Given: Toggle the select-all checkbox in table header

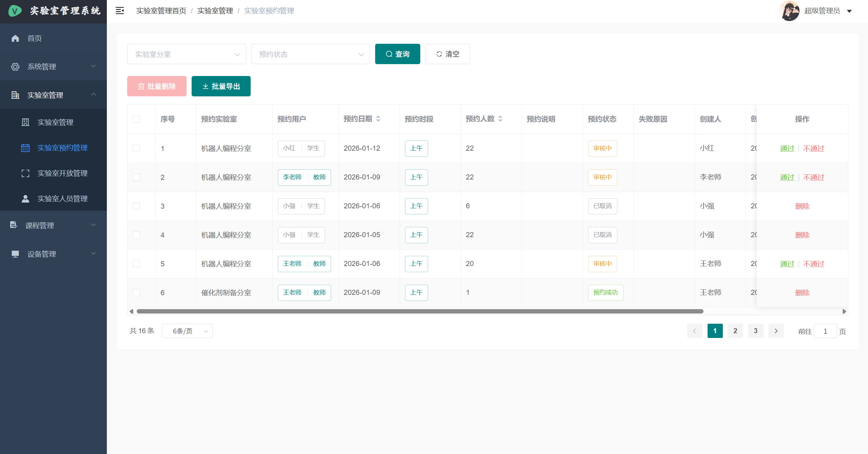Looking at the screenshot, I should coord(136,119).
